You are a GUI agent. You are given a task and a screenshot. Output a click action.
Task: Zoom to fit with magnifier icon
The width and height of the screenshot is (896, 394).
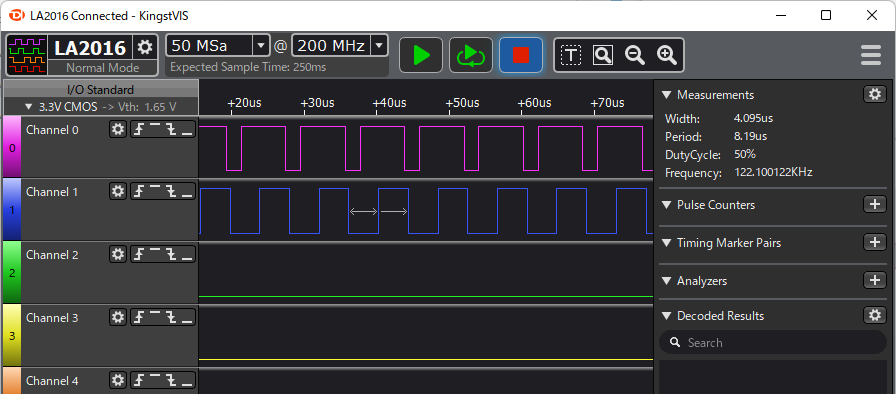pyautogui.click(x=603, y=55)
